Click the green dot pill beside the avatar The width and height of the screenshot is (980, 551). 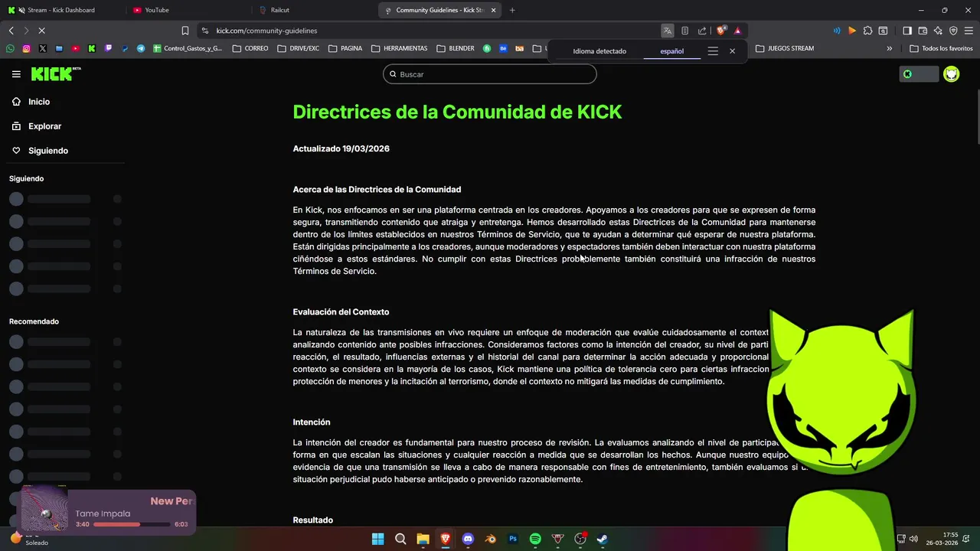(919, 74)
